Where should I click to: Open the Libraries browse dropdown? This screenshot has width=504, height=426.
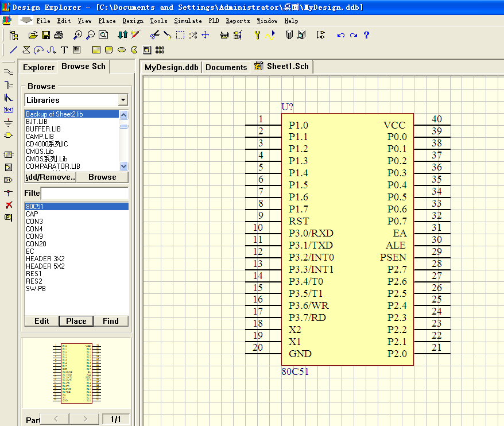(x=123, y=100)
